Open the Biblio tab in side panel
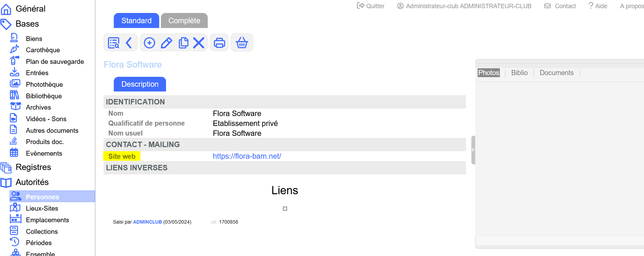The height and width of the screenshot is (256, 644). (519, 73)
